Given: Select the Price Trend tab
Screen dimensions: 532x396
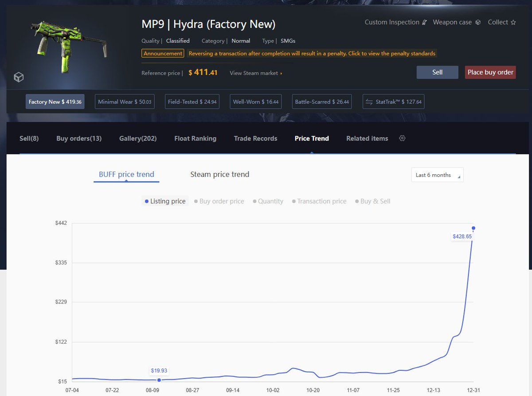Looking at the screenshot, I should point(312,138).
